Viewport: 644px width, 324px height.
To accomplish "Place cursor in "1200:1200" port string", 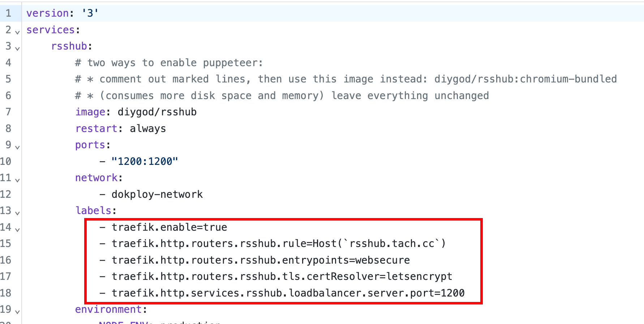I will [x=145, y=161].
